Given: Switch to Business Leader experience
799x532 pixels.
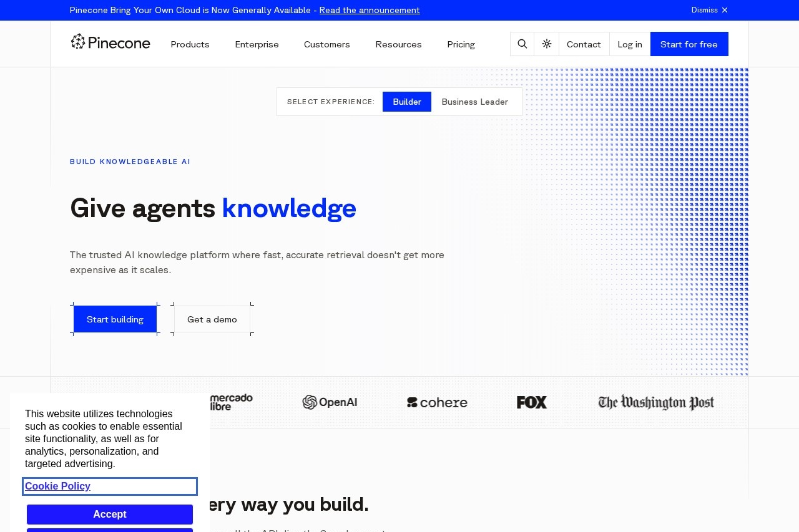Looking at the screenshot, I should (475, 102).
